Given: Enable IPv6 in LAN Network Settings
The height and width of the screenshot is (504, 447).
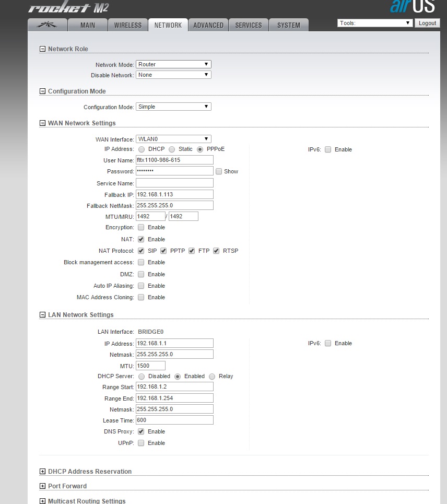Looking at the screenshot, I should pos(328,343).
